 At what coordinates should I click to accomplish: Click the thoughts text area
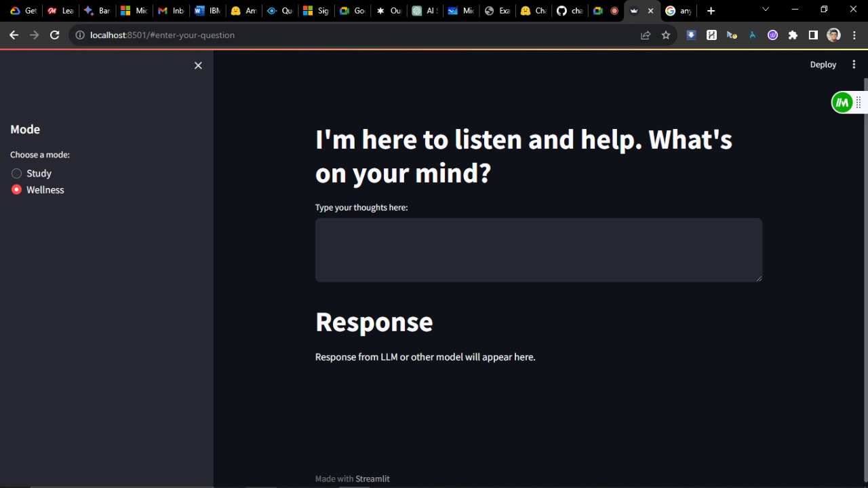point(538,250)
